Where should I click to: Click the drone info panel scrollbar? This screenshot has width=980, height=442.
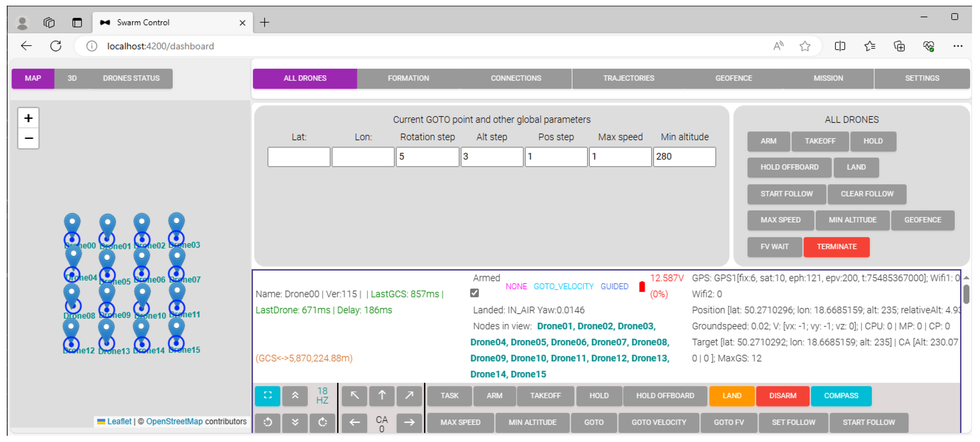point(966,295)
